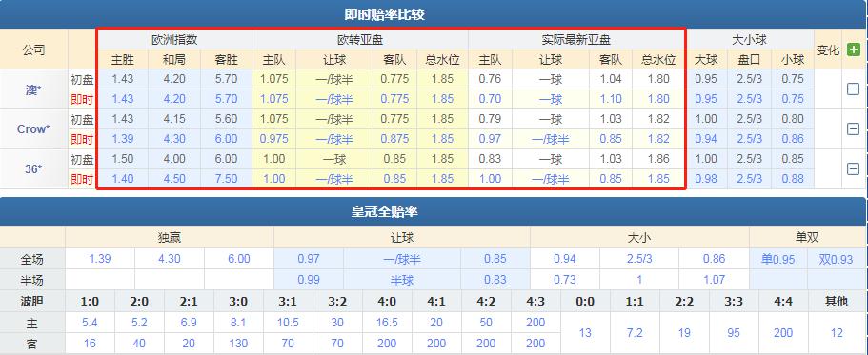Click 16.5 home odds under score 4:0
This screenshot has height=355, width=868.
(x=387, y=323)
